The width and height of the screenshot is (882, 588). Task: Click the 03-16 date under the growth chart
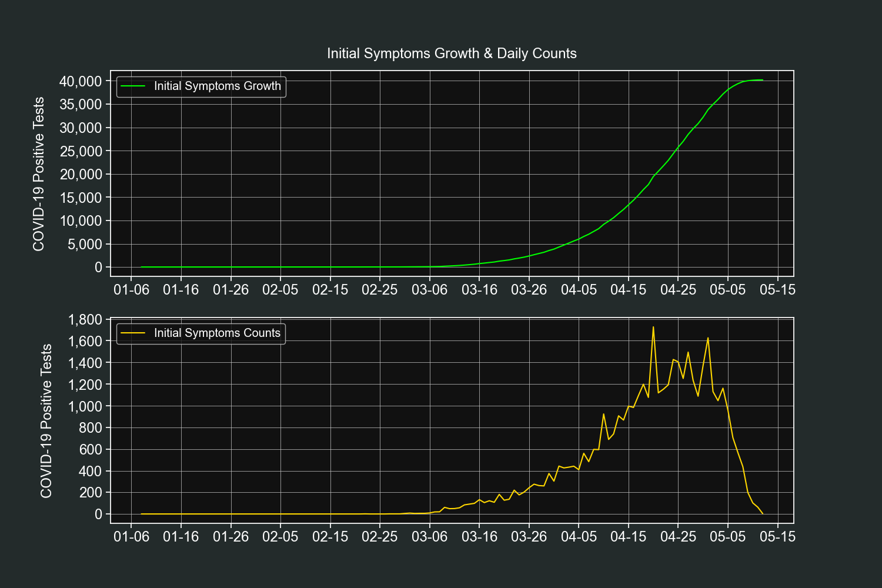(480, 290)
